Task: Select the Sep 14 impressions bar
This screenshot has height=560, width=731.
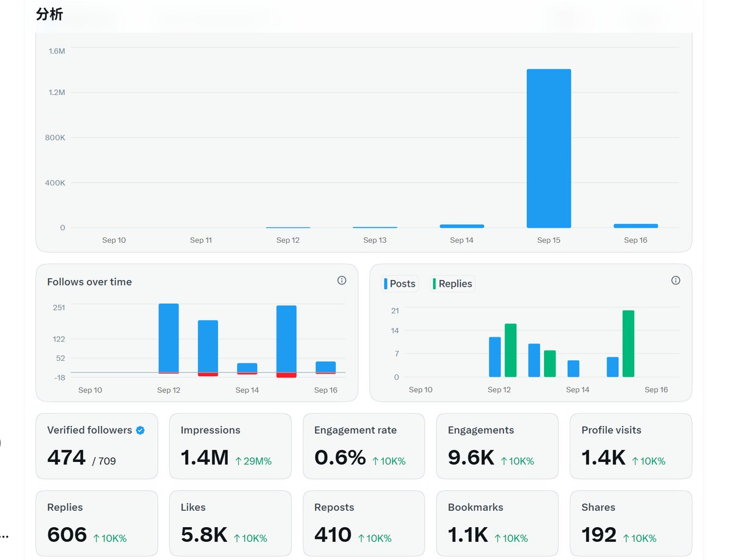Action: click(x=462, y=226)
